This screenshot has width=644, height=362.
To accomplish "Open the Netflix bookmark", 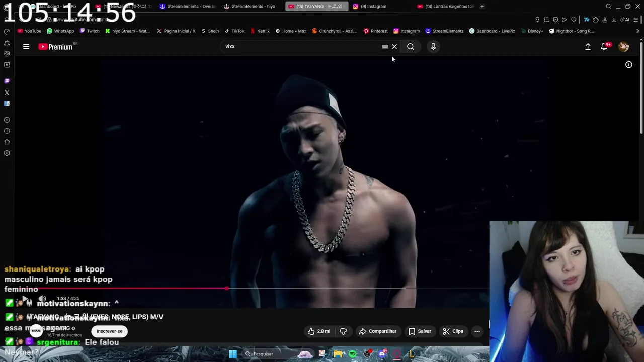I will [x=260, y=31].
